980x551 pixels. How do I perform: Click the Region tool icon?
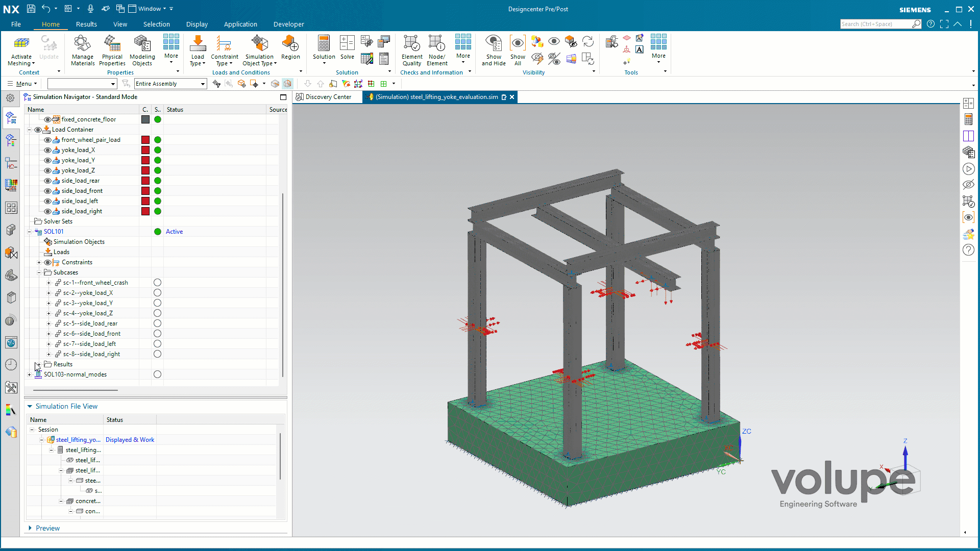pos(290,43)
